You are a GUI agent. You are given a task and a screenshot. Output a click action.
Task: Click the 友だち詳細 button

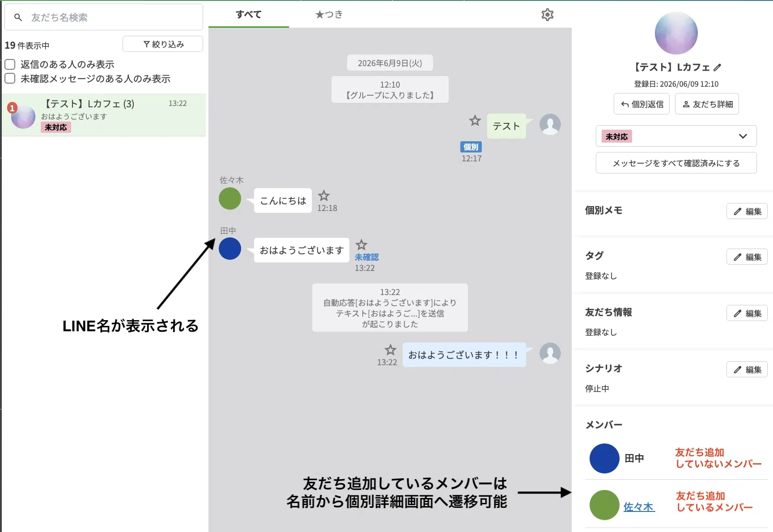(x=707, y=104)
